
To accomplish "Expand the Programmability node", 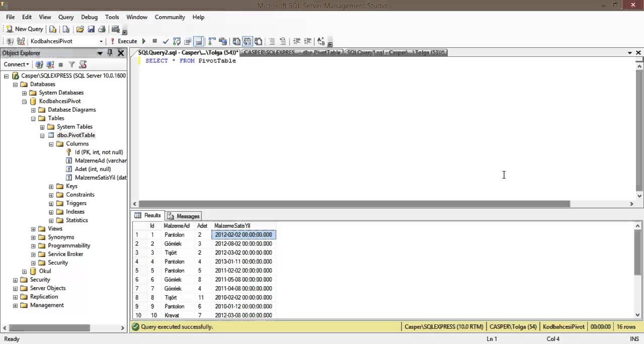I will (33, 246).
